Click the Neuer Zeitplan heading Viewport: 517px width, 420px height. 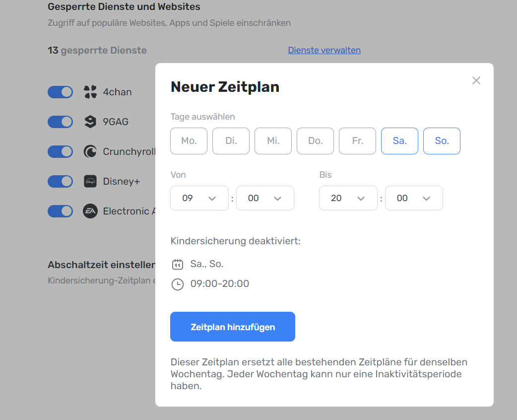pos(225,87)
